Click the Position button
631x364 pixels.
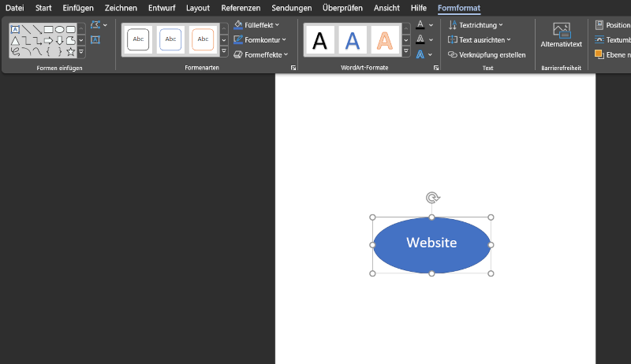pyautogui.click(x=612, y=25)
